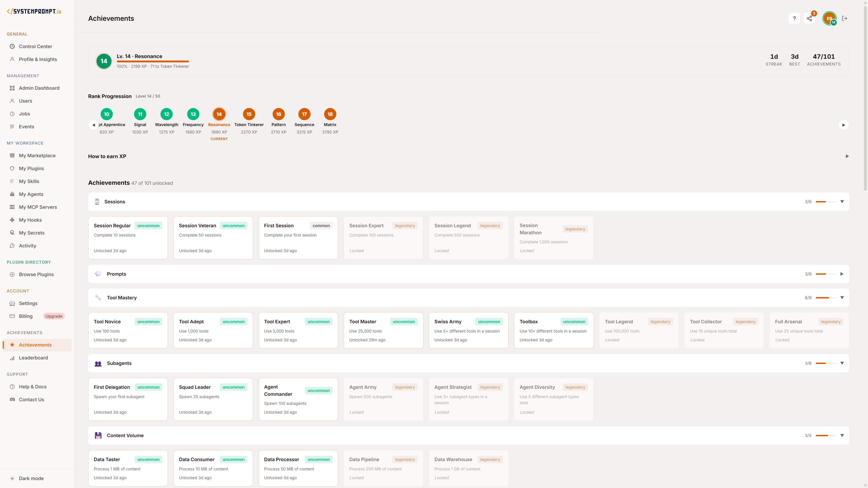
Task: Open Contact Us via the controller icon
Action: pos(12,399)
